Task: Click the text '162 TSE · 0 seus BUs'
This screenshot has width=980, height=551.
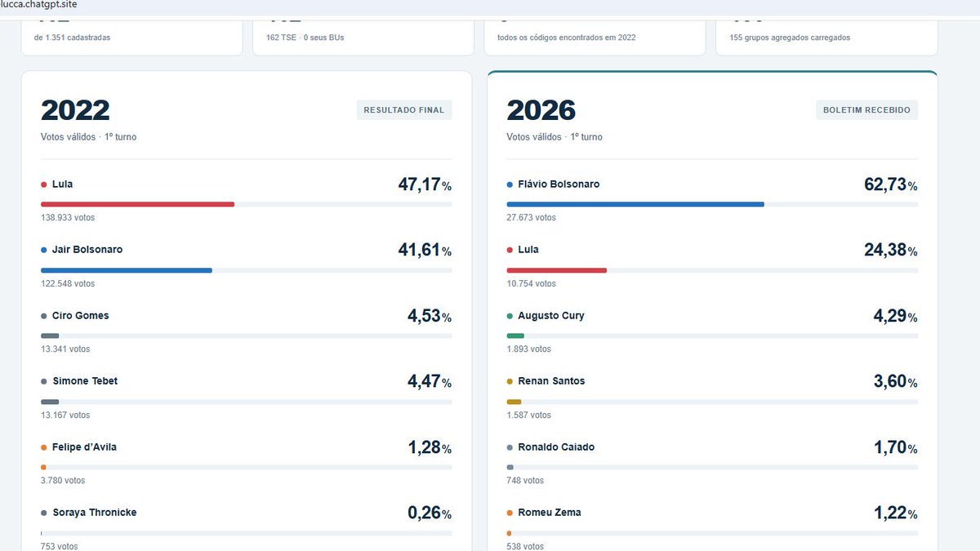Action: tap(305, 38)
